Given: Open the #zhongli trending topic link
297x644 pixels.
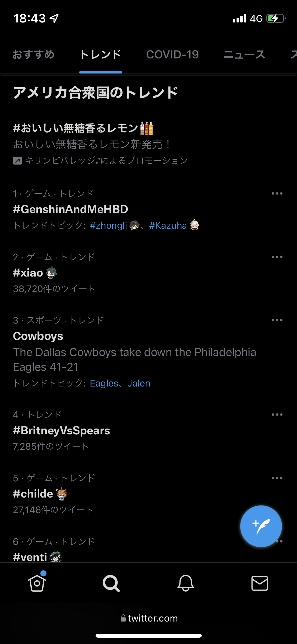Looking at the screenshot, I should [108, 226].
